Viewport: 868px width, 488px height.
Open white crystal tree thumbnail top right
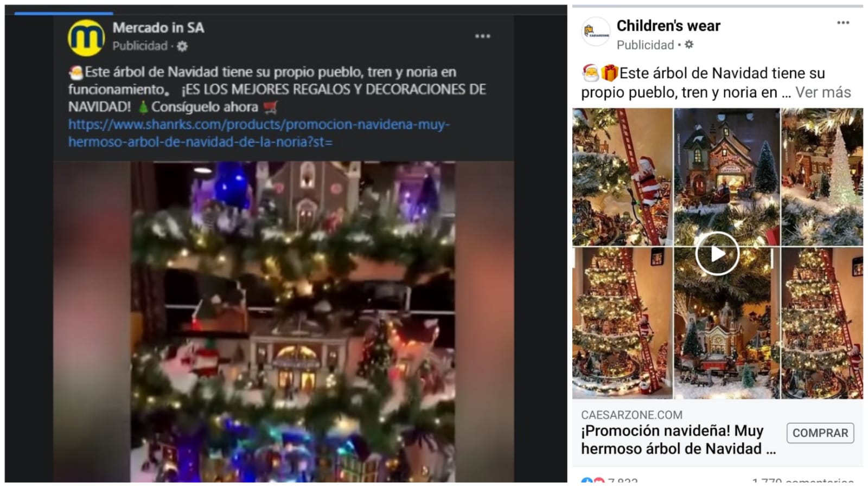pos(822,177)
